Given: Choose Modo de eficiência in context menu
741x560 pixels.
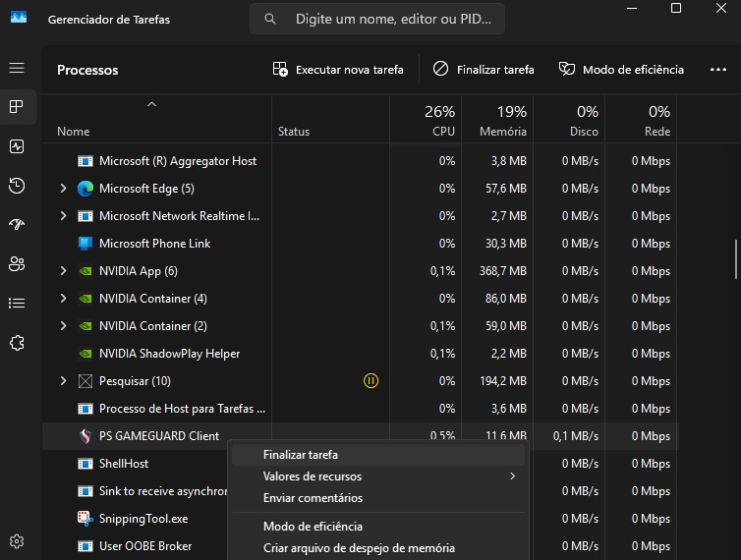Looking at the screenshot, I should 378,527.
